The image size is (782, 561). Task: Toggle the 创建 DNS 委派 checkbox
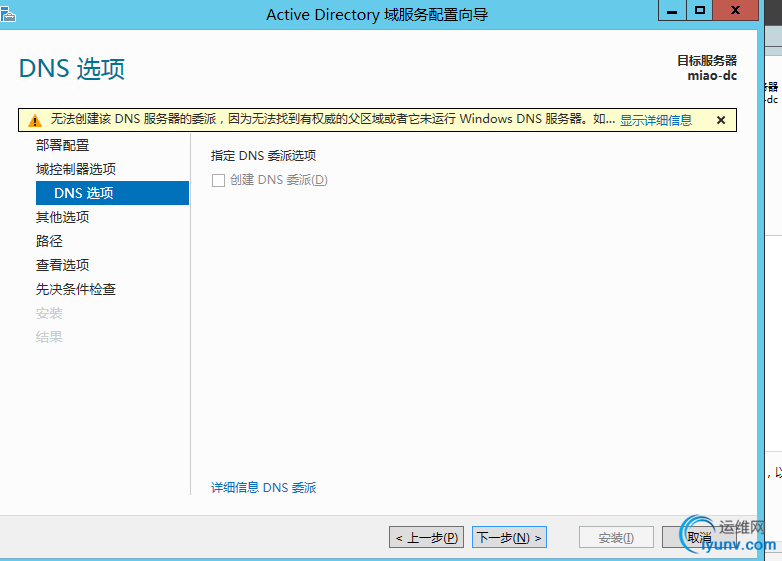click(x=218, y=180)
